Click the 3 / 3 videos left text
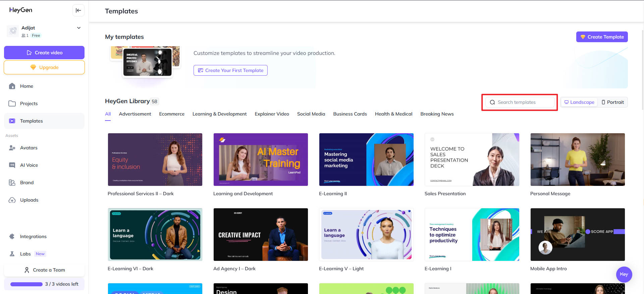 point(62,284)
